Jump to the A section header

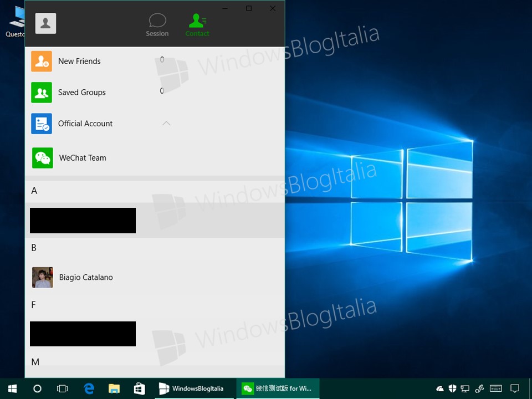click(x=34, y=191)
